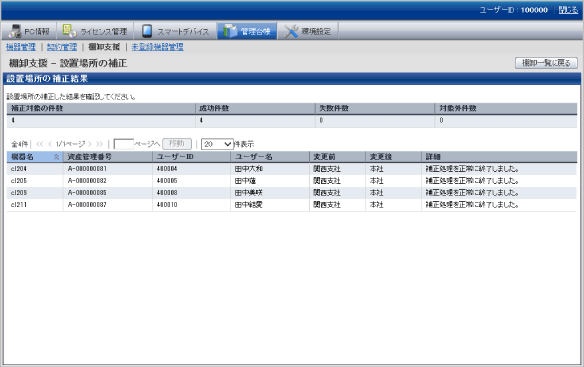Click the ライセンス管理 license icon

(x=69, y=31)
